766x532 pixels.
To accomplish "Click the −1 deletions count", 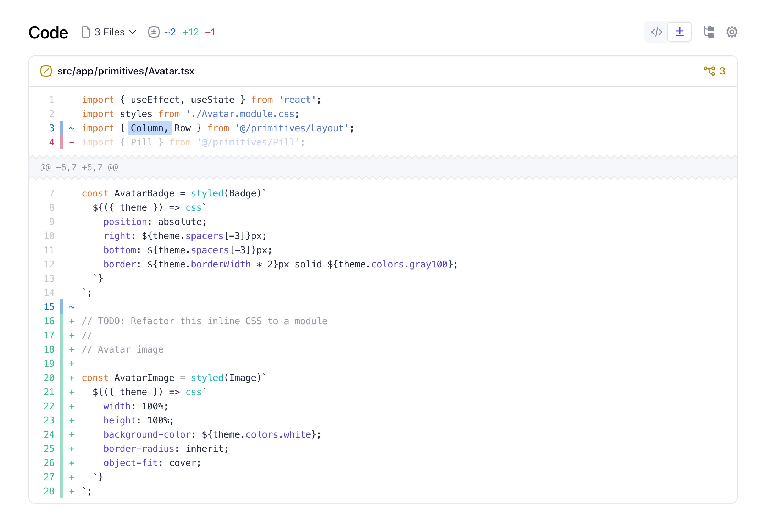I will pos(210,32).
